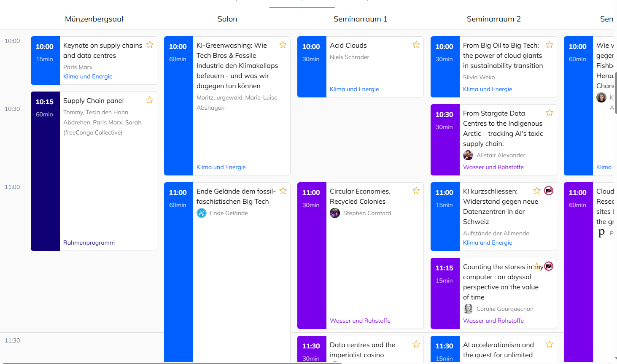The height and width of the screenshot is (364, 617).
Task: Click star on From Big Oil to Big Tech
Action: coord(550,45)
